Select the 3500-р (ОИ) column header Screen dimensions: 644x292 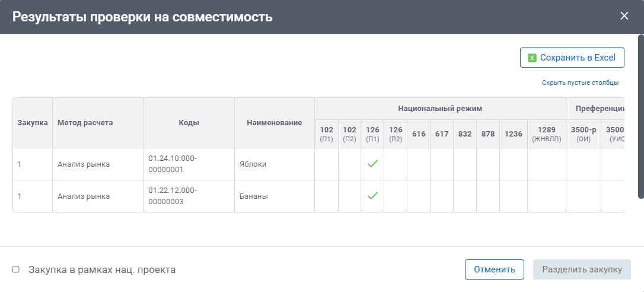coord(583,134)
